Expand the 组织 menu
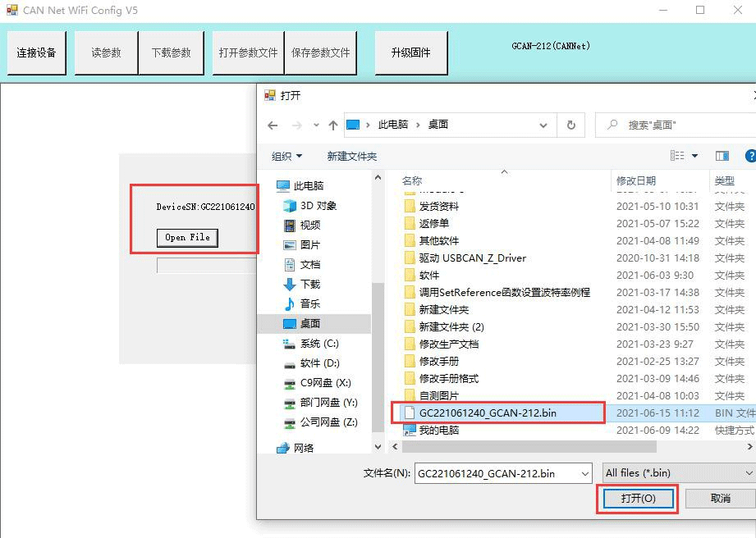This screenshot has height=538, width=756. [x=286, y=156]
